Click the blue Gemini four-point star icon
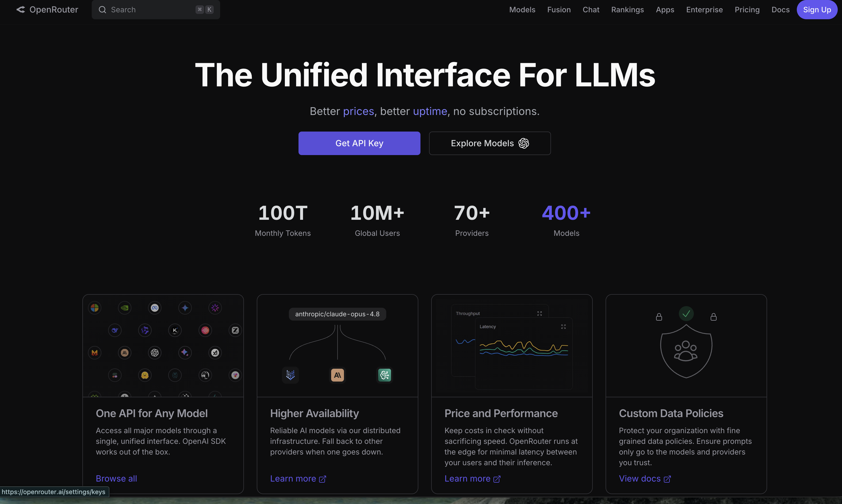This screenshot has width=842, height=504. [x=185, y=308]
